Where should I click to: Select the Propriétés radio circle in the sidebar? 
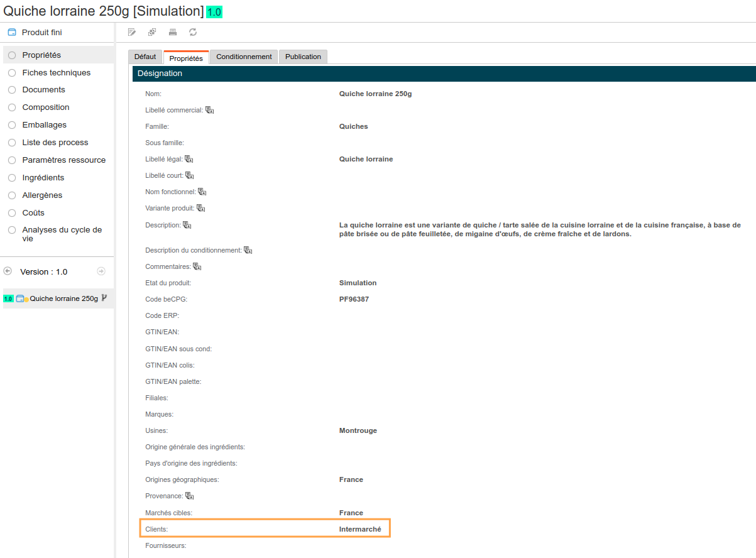(12, 55)
